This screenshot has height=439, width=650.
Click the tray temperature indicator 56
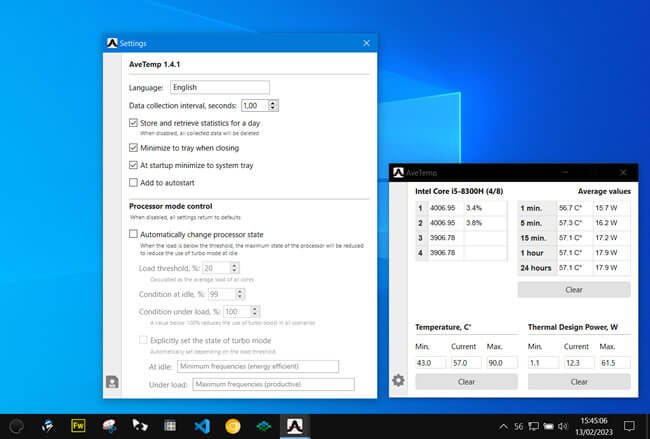[x=518, y=426]
